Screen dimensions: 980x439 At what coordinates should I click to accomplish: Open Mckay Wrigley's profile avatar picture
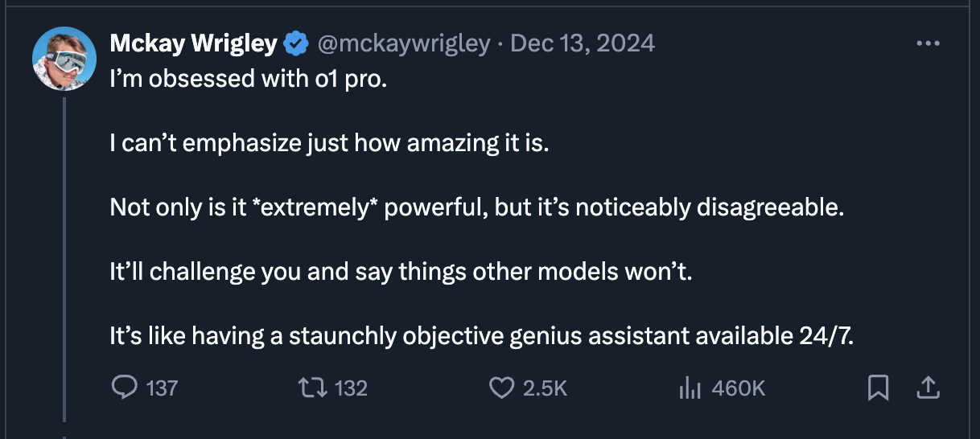click(x=64, y=58)
